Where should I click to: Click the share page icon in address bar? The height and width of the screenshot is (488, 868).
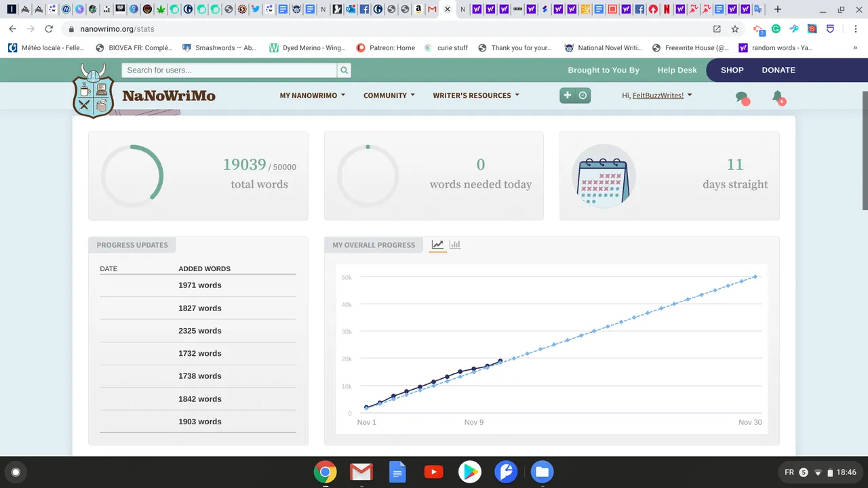[x=717, y=29]
